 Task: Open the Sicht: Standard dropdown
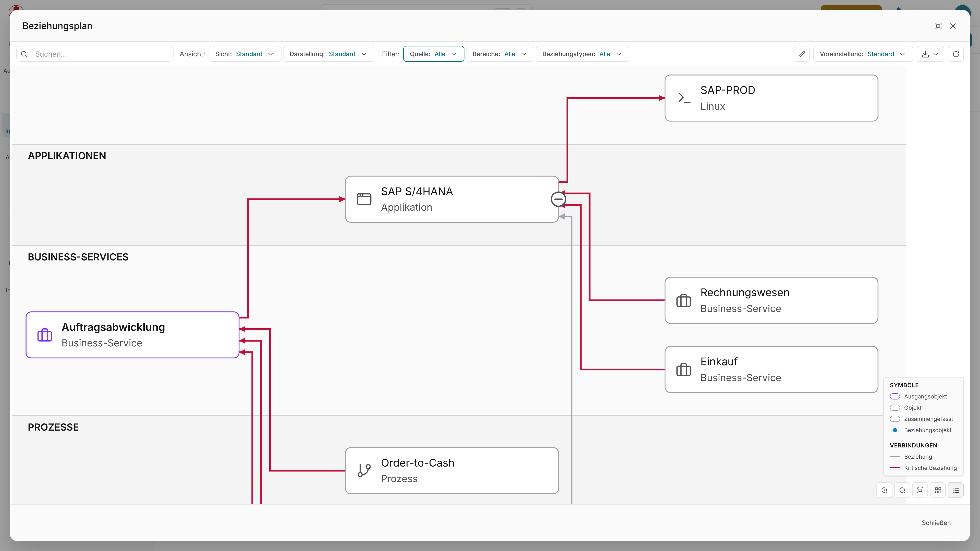pyautogui.click(x=245, y=54)
